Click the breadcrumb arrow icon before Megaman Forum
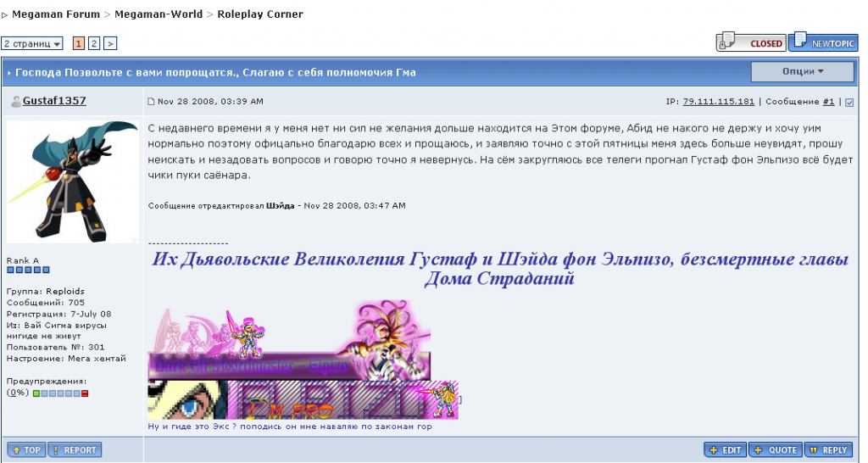The width and height of the screenshot is (868, 463). pos(5,15)
